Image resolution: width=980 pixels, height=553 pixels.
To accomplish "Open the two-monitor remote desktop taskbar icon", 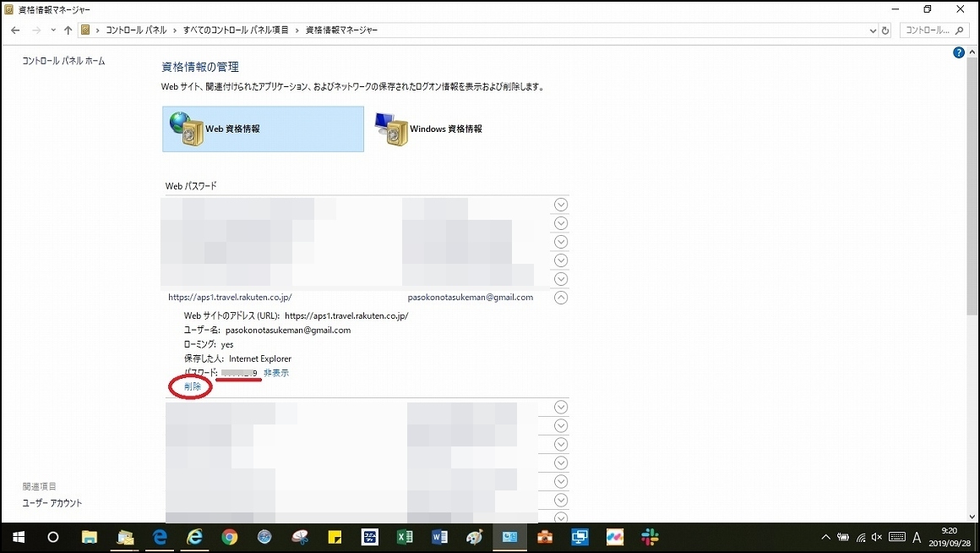I will [x=580, y=538].
